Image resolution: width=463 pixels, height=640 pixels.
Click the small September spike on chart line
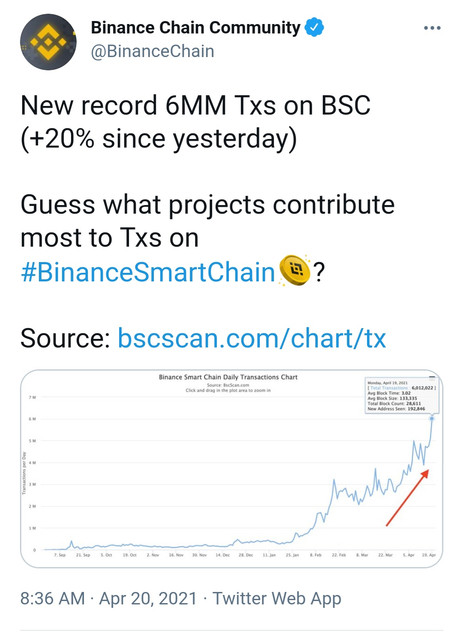point(71,542)
